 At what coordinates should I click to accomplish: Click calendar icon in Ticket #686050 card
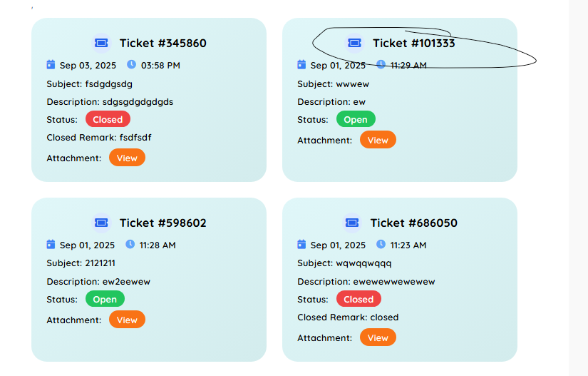click(301, 244)
